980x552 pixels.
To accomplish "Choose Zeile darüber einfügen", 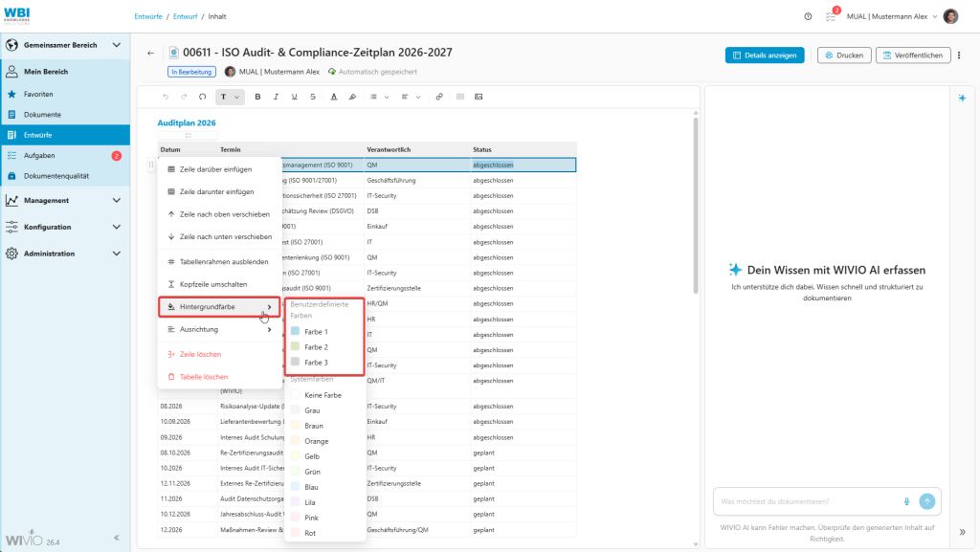I will (219, 169).
